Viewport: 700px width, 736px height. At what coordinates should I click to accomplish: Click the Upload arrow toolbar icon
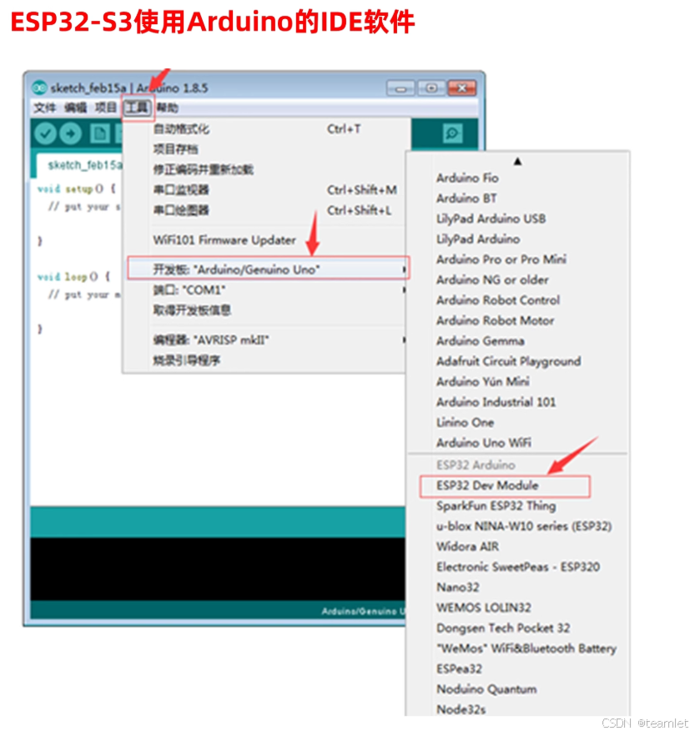tap(71, 134)
